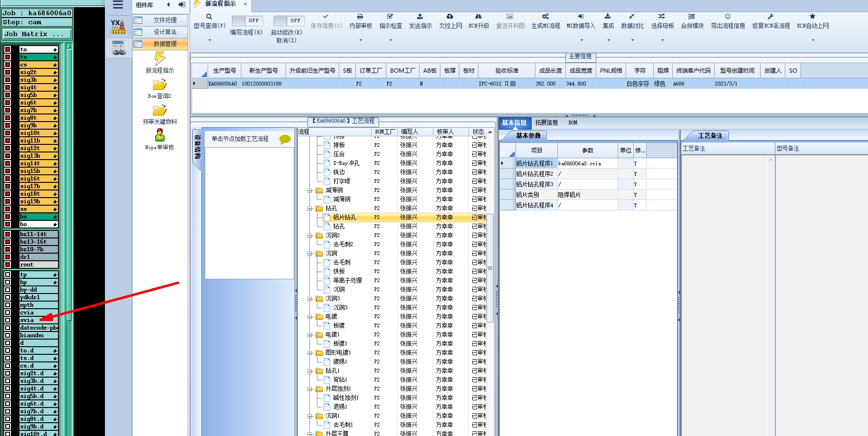Open the Bom查询2 folder icon

(x=160, y=85)
